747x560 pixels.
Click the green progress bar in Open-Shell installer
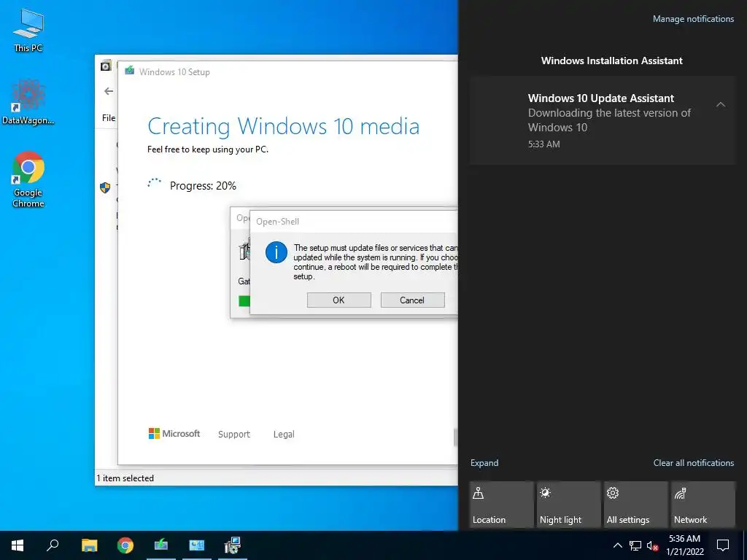coord(244,301)
